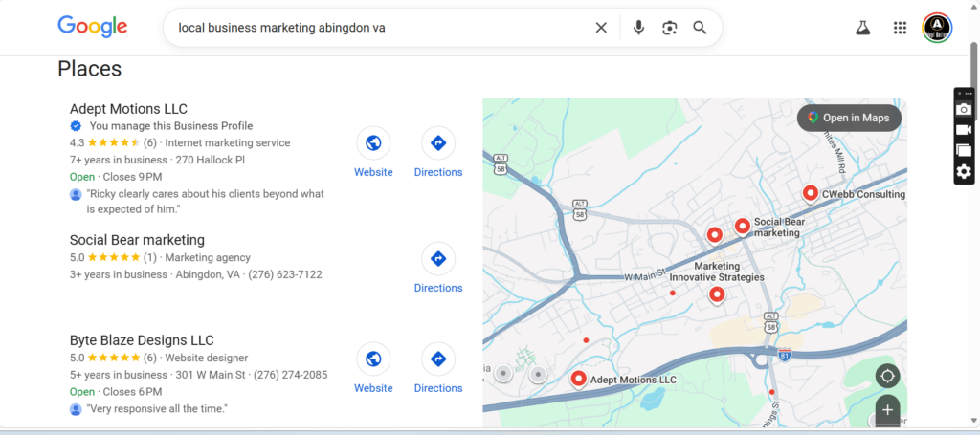Click '270 Hallock Pl' address text
This screenshot has width=980, height=435.
pos(211,160)
